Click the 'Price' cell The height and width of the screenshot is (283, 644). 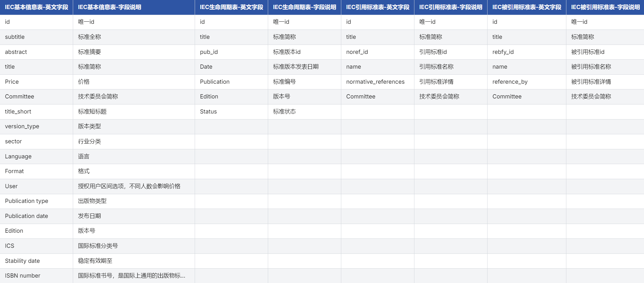36,82
